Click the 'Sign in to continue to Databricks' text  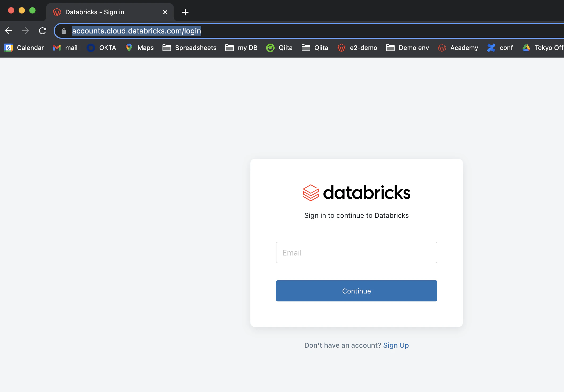(x=357, y=215)
